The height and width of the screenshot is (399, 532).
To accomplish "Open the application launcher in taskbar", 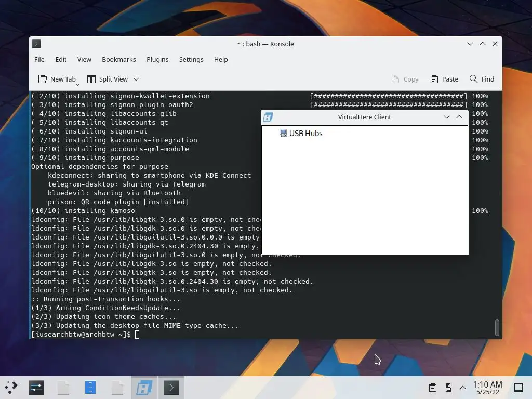I will click(11, 388).
